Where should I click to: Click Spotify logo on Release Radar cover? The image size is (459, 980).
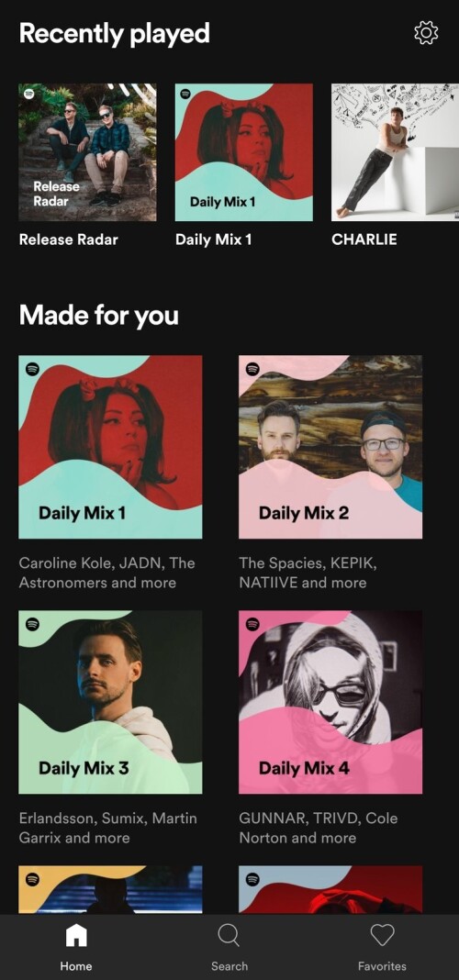point(28,94)
